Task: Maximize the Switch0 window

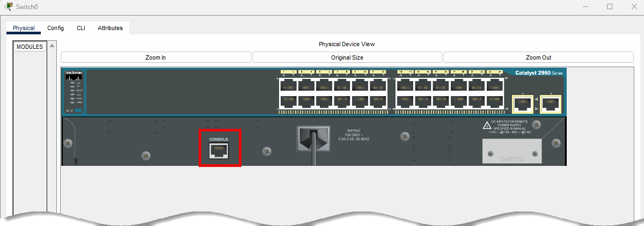Action: pos(610,6)
